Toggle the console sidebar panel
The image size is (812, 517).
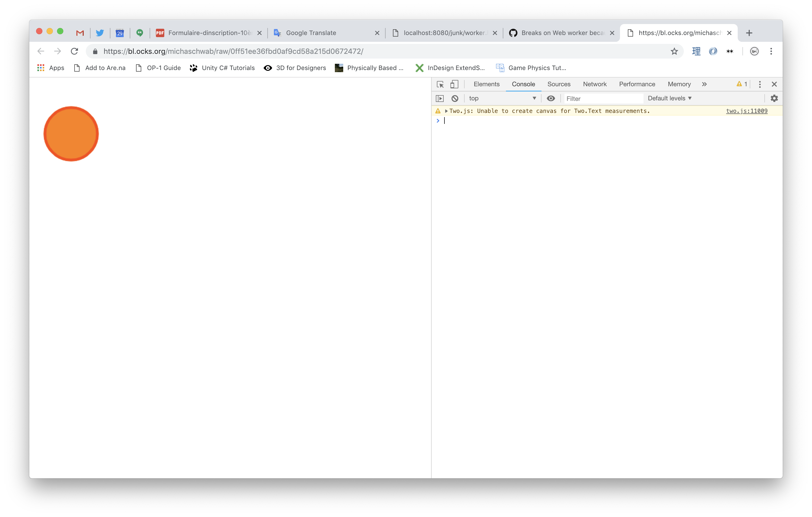[x=440, y=98]
